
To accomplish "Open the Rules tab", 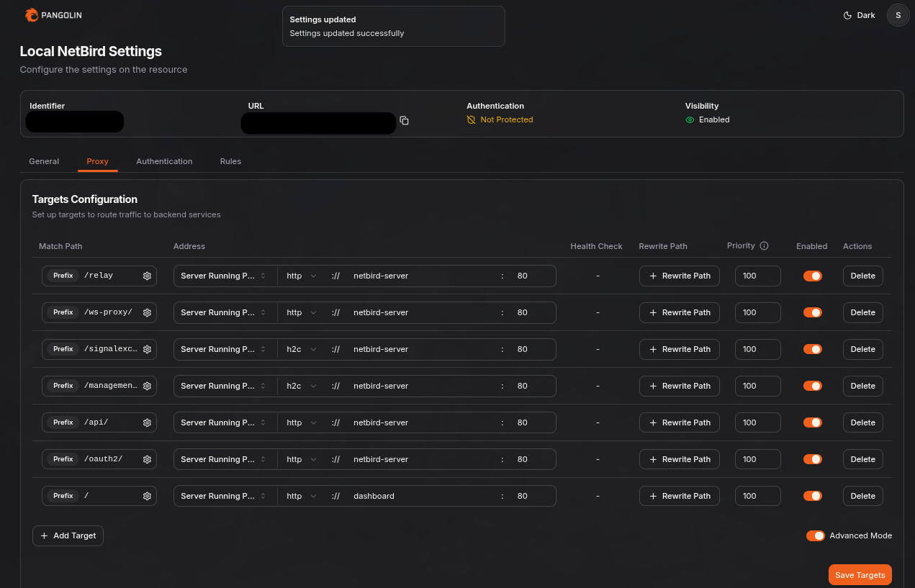I will point(230,161).
